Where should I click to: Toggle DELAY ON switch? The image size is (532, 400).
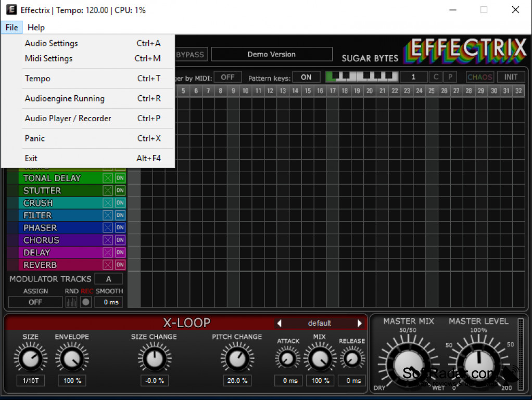[120, 253]
